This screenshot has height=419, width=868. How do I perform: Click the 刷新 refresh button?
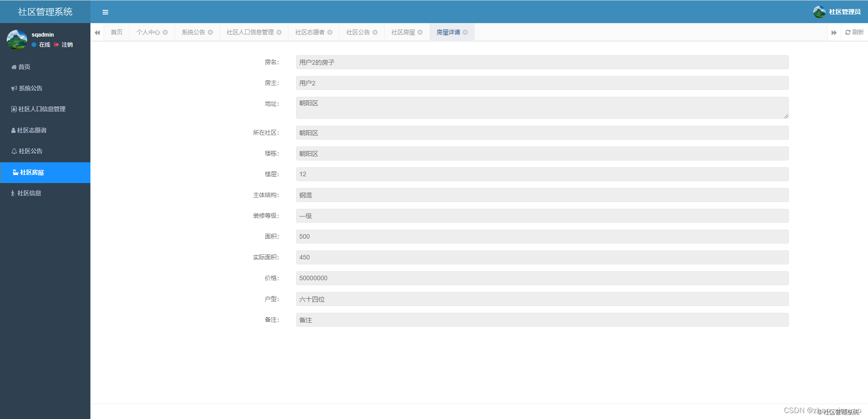pyautogui.click(x=854, y=32)
